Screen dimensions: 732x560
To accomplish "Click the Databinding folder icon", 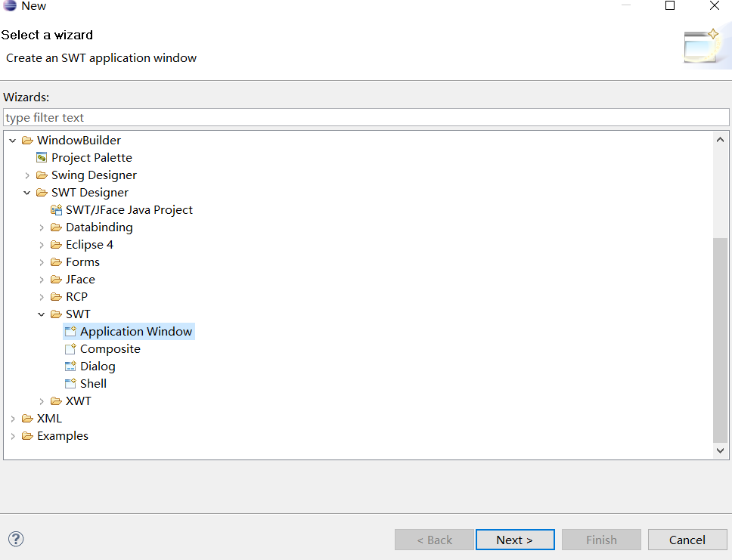I will 55,227.
